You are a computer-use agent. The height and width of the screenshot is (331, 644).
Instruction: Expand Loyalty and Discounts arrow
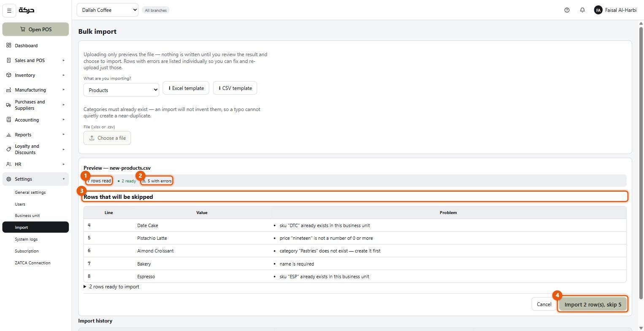(x=64, y=149)
